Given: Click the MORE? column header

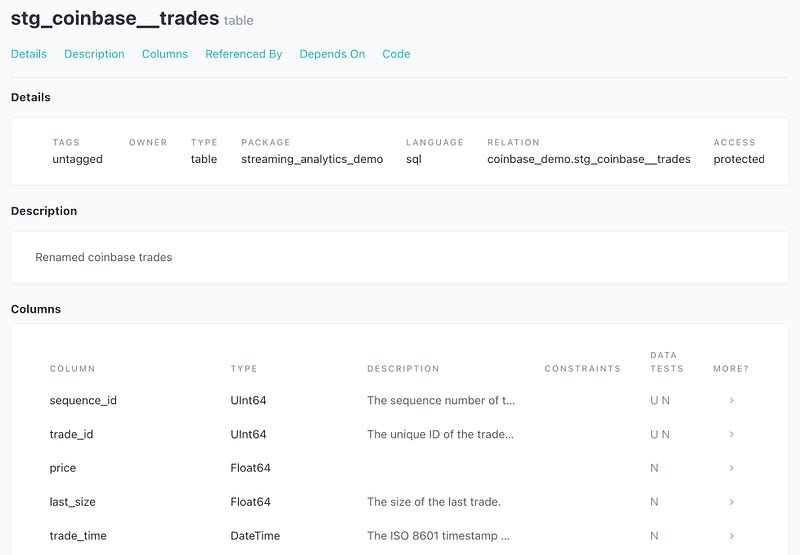Looking at the screenshot, I should pyautogui.click(x=731, y=368).
